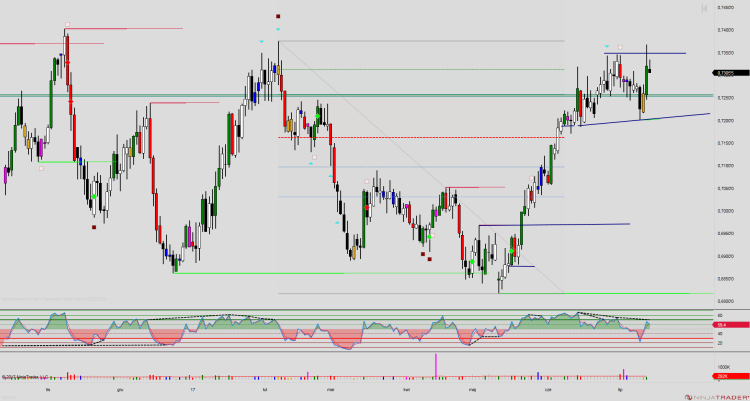Click the 0,71000 price axis label
The height and width of the screenshot is (401, 750).
pyautogui.click(x=725, y=166)
